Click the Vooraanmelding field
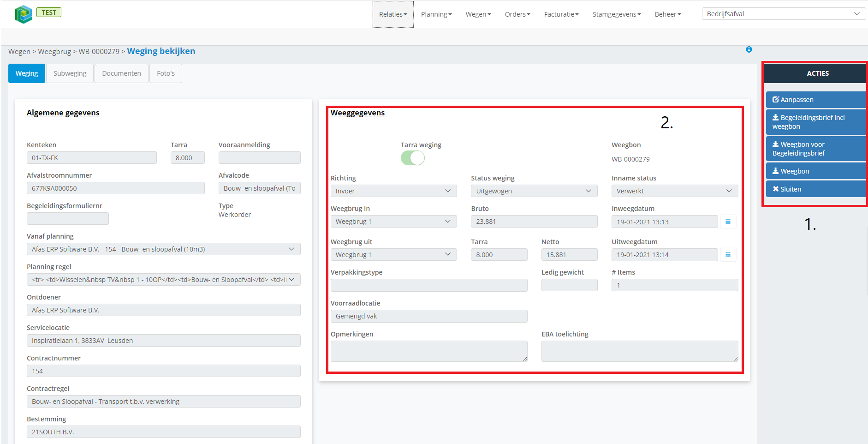 click(x=260, y=158)
